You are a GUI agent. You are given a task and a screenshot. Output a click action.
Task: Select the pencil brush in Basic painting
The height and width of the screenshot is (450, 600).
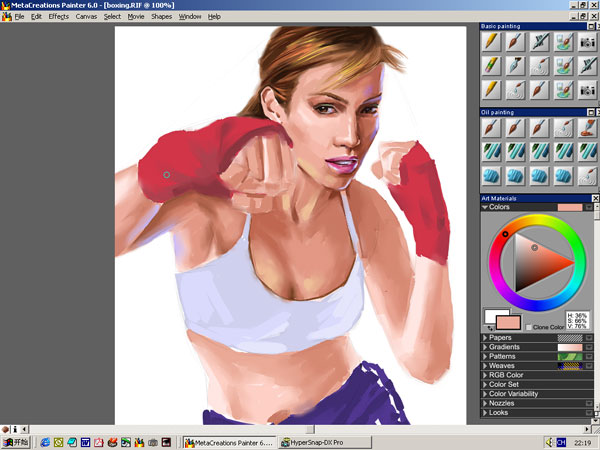pos(490,42)
